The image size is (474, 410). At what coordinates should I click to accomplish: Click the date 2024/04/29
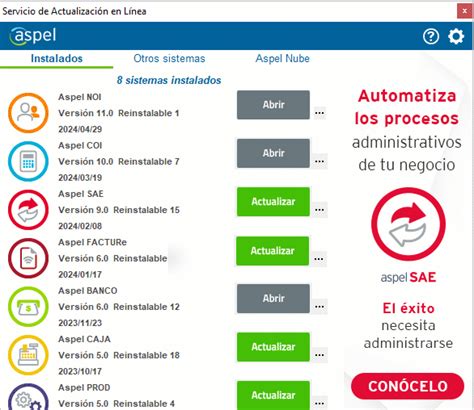click(x=80, y=129)
